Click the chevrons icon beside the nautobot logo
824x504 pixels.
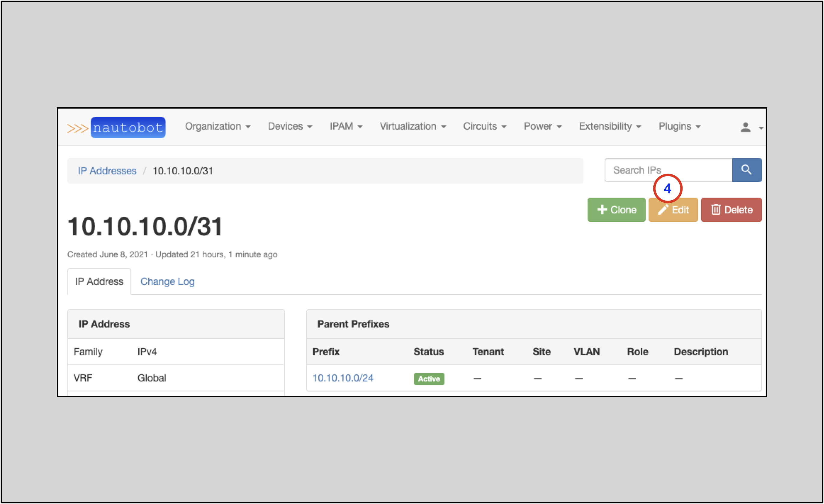pyautogui.click(x=78, y=127)
